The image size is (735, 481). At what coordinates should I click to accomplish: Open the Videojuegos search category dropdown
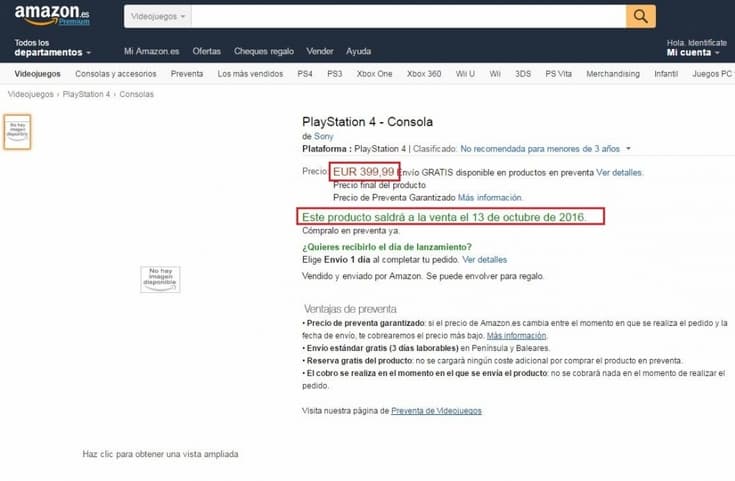click(158, 16)
